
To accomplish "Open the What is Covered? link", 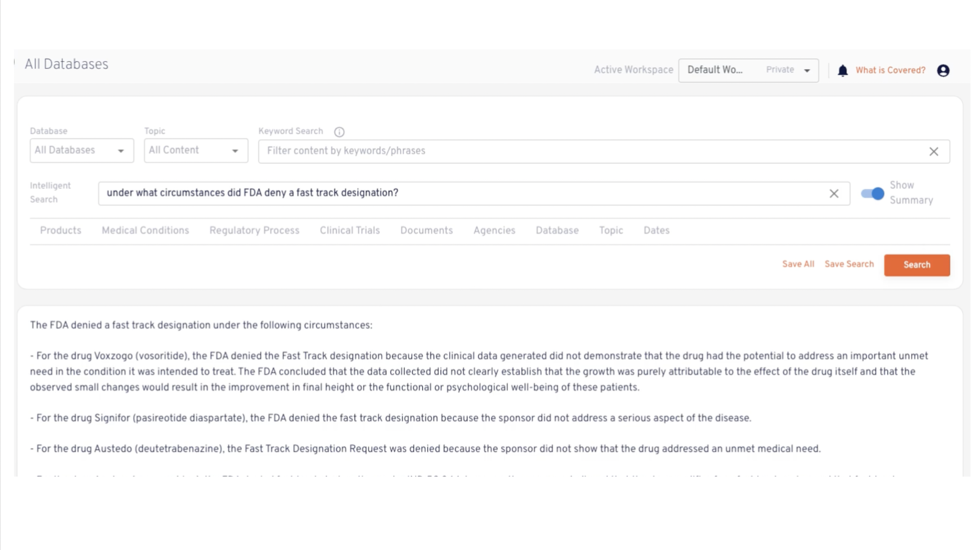I will pyautogui.click(x=890, y=70).
